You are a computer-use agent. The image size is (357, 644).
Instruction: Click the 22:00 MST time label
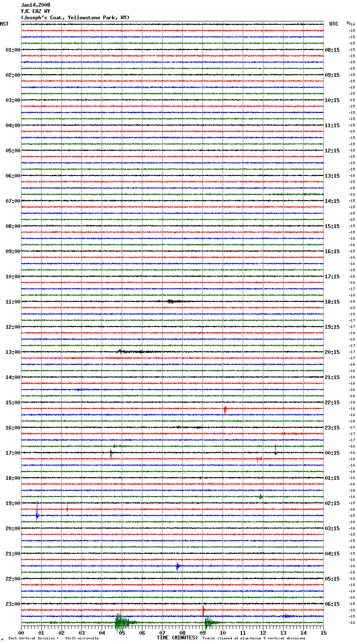13,579
